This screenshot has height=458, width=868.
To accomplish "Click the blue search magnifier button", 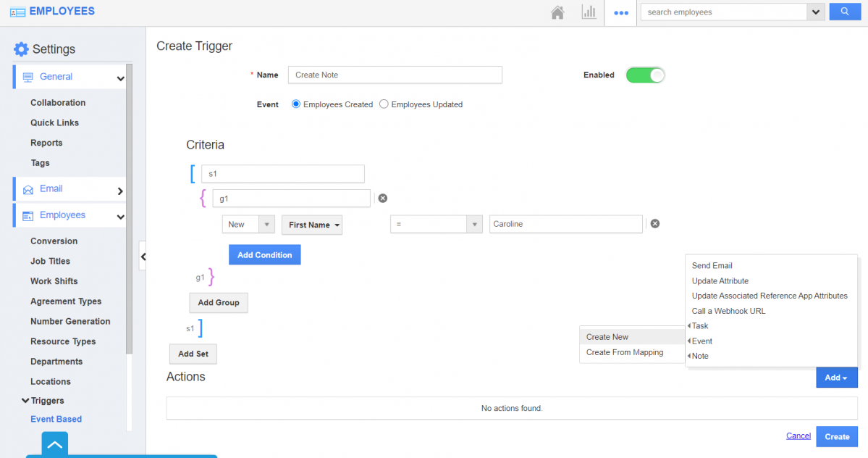I will (x=844, y=12).
